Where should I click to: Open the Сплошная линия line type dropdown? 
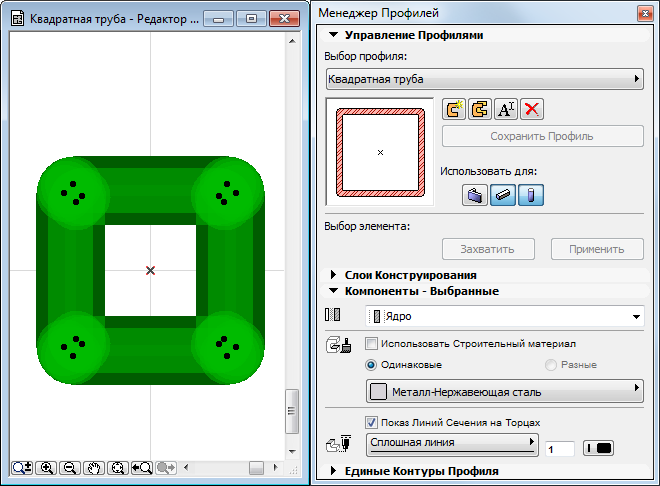click(x=452, y=444)
